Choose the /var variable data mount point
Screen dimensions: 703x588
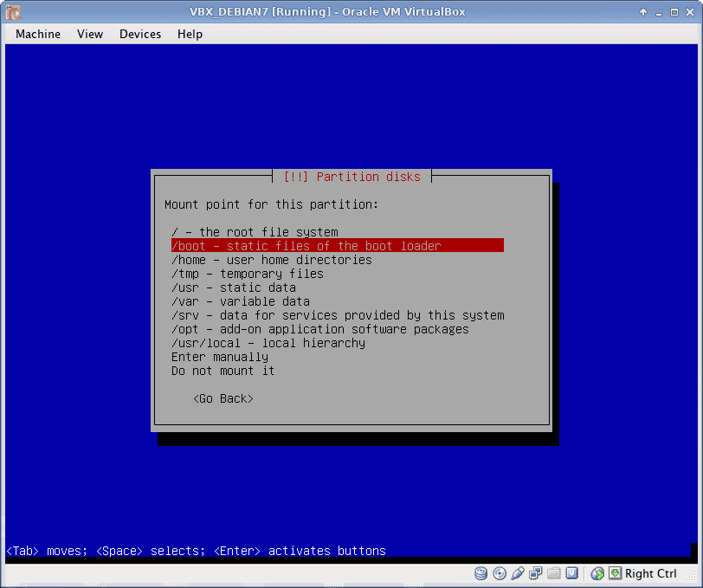241,301
